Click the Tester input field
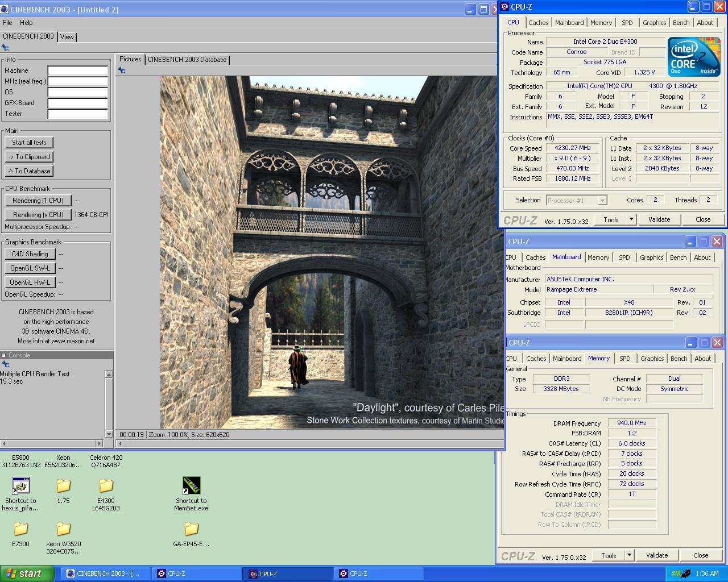This screenshot has width=728, height=582. click(78, 114)
